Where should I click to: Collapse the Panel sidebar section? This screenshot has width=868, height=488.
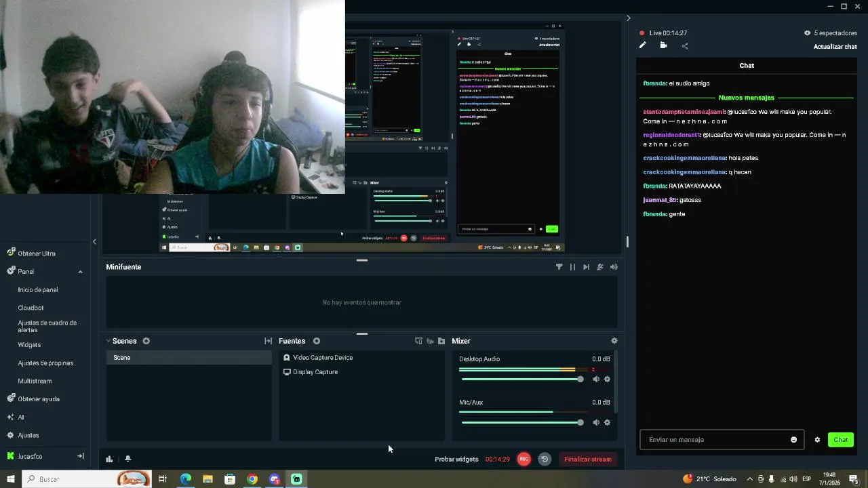coord(80,272)
